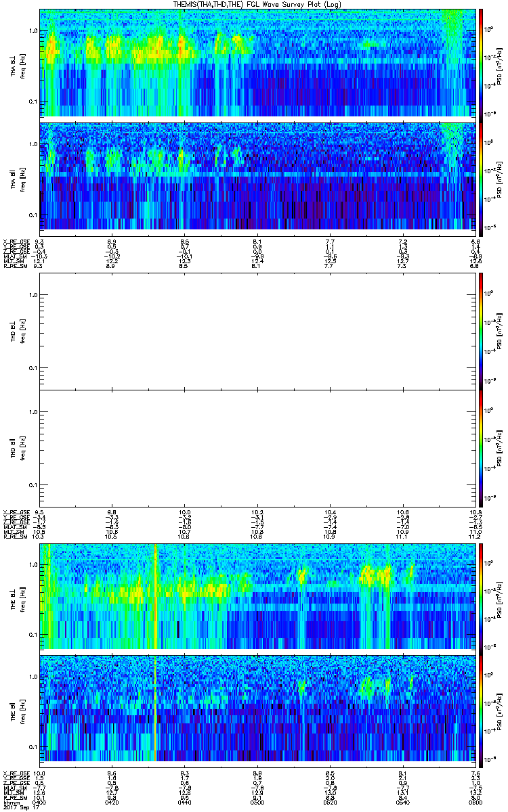The image size is (508, 812).
Task: Click the color bar beside THD B-perpendicular panel
Action: pos(481,331)
